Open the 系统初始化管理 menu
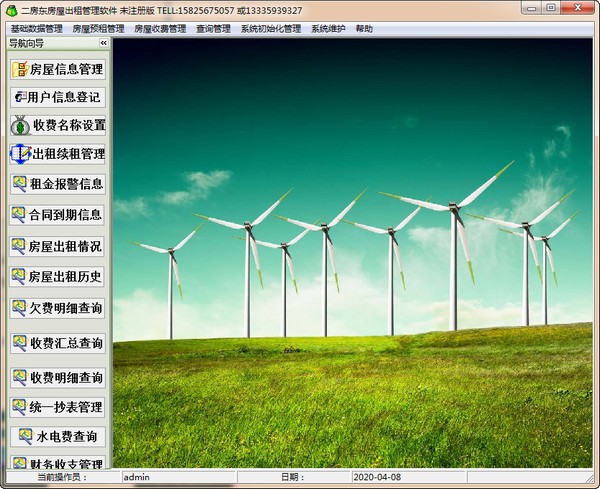600x489 pixels. pyautogui.click(x=270, y=29)
